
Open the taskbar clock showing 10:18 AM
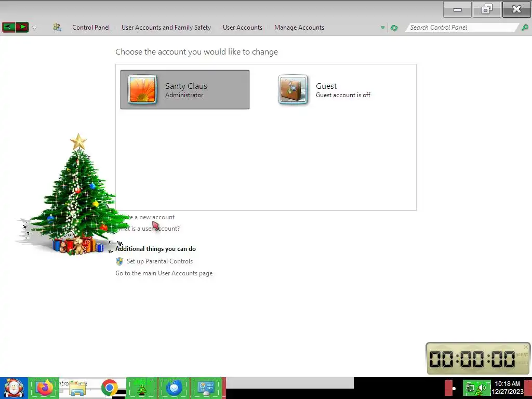(508, 388)
